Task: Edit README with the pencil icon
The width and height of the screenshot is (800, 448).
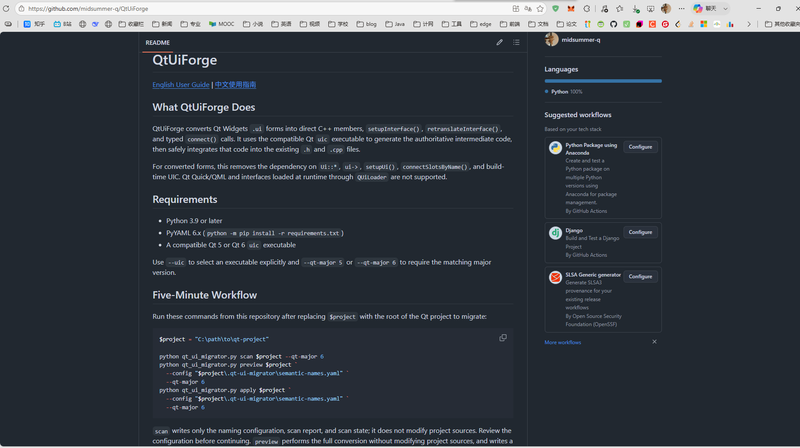Action: click(499, 42)
